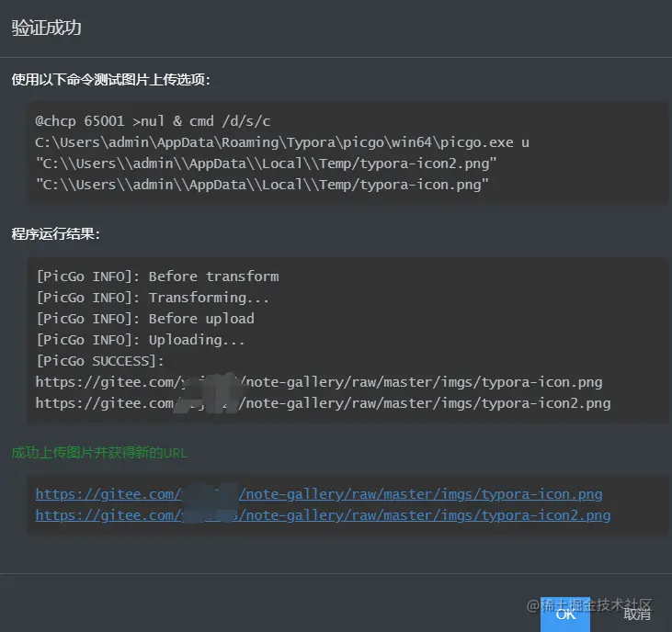This screenshot has width=672, height=632.
Task: Click the green 成功上传图片并获得新的URL message
Action: click(99, 453)
